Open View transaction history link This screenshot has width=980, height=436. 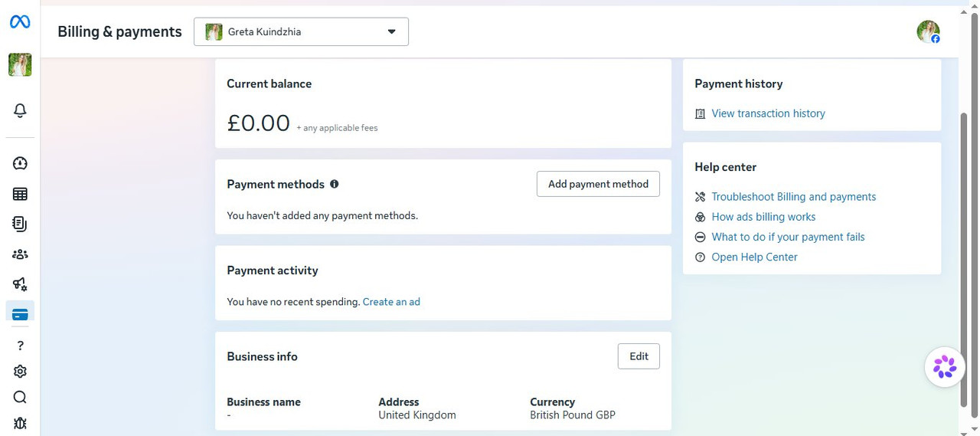pos(768,113)
